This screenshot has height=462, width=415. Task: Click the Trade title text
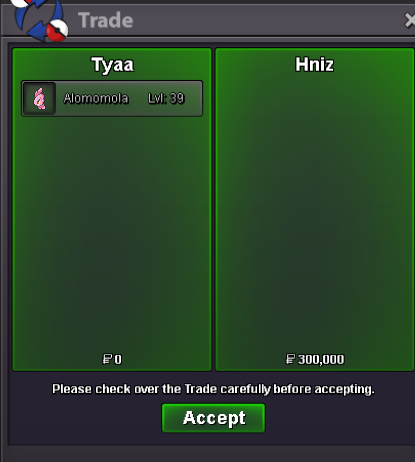pyautogui.click(x=106, y=20)
